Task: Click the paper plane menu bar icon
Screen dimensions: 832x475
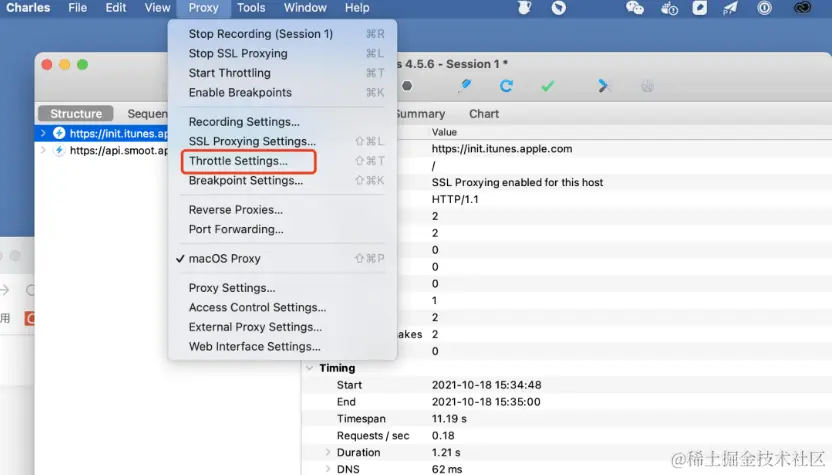Action: point(731,7)
